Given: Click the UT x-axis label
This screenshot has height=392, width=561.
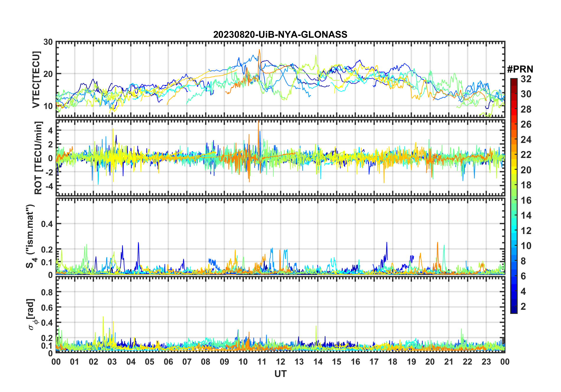Looking at the screenshot, I should 280,374.
